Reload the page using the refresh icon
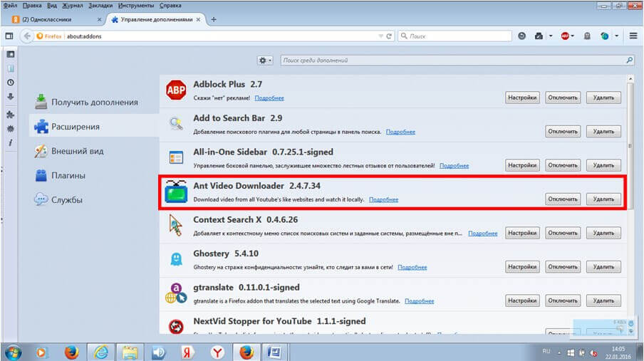The height and width of the screenshot is (361, 644). (x=390, y=36)
